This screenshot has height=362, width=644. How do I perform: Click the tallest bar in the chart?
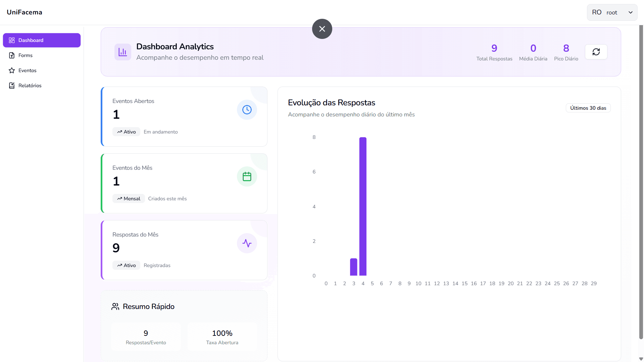363,206
